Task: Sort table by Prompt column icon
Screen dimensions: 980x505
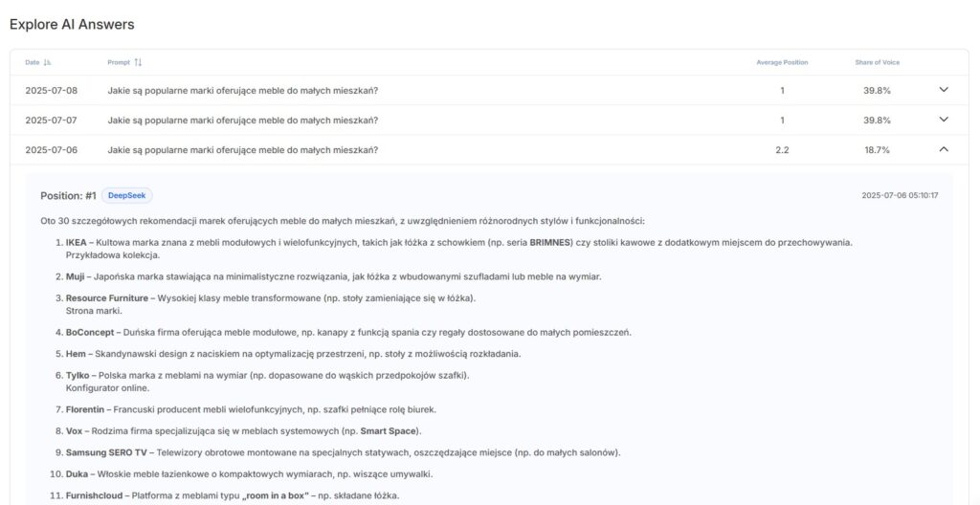Action: coord(138,62)
